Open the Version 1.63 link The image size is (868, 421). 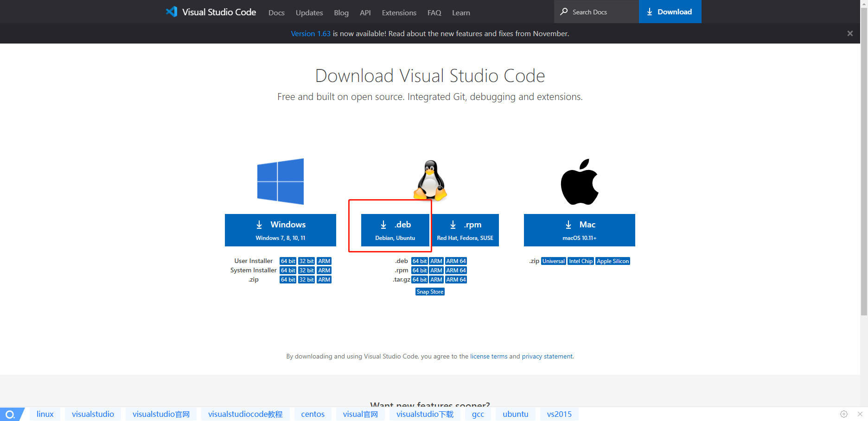(x=311, y=33)
